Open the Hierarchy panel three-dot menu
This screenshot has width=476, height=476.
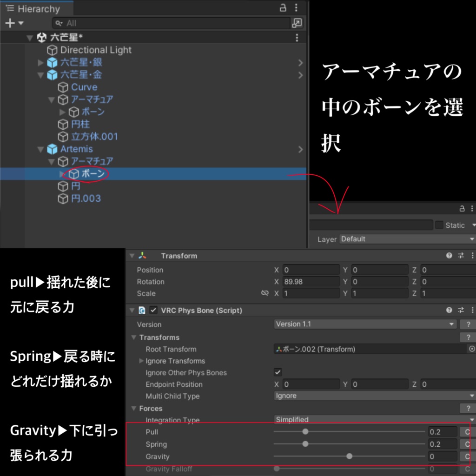point(296,7)
